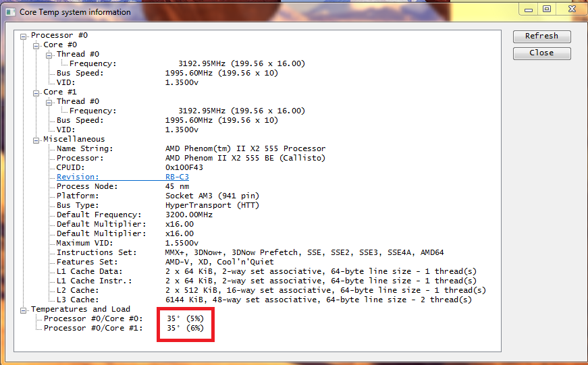588x365 pixels.
Task: Select the Bus Type row
Action: pyautogui.click(x=157, y=205)
